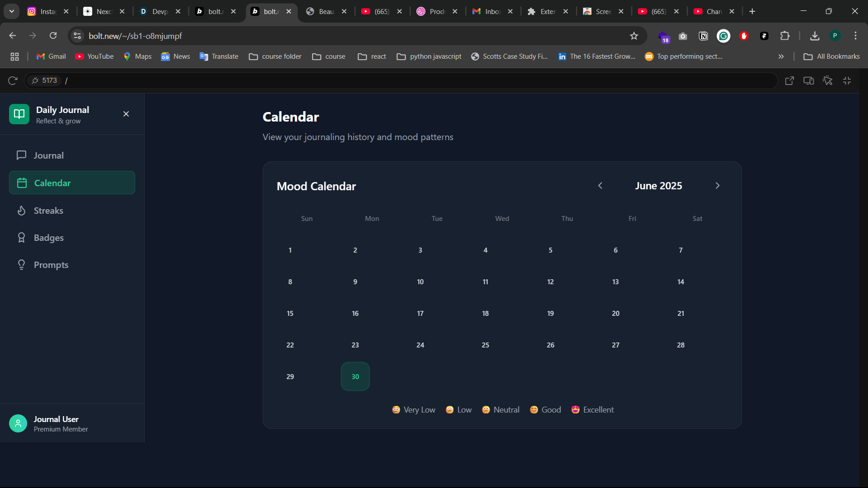Click the Badges award icon
This screenshot has height=488, width=868.
(21, 238)
